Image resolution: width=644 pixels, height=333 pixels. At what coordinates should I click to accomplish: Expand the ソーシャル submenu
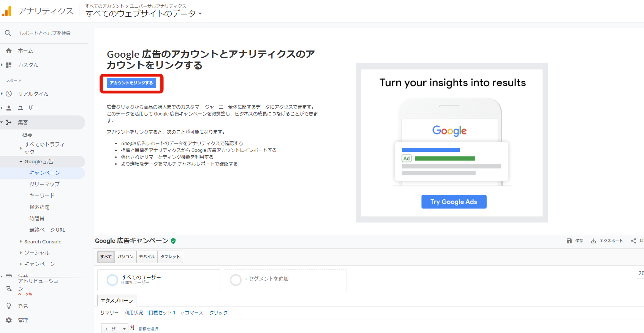tap(21, 253)
